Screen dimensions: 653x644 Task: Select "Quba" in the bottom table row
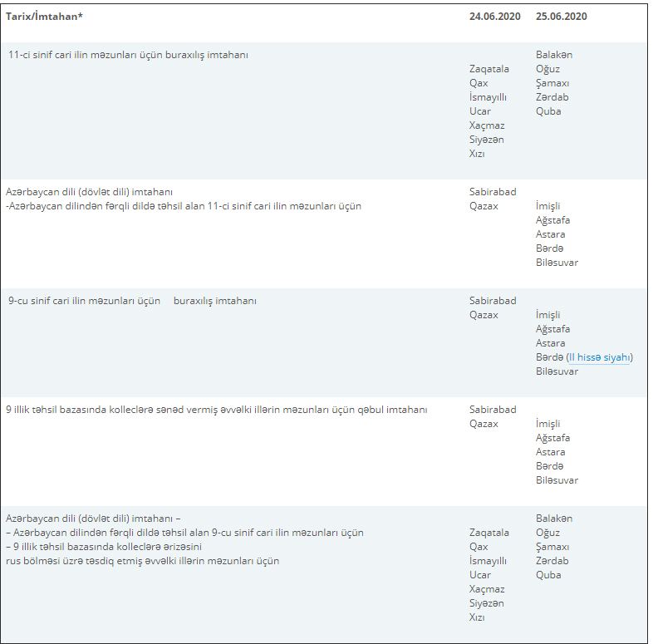[548, 575]
